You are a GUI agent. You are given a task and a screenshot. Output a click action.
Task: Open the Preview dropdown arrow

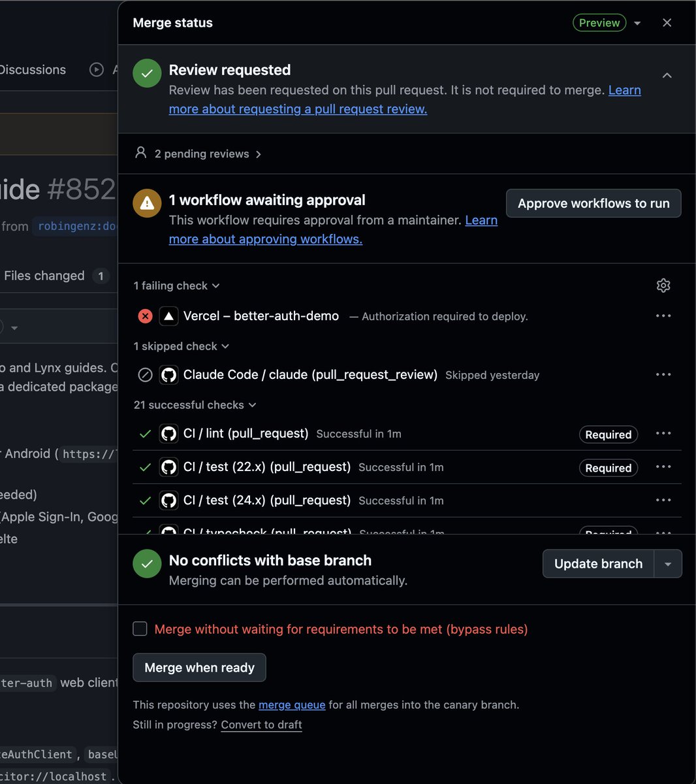click(x=637, y=24)
